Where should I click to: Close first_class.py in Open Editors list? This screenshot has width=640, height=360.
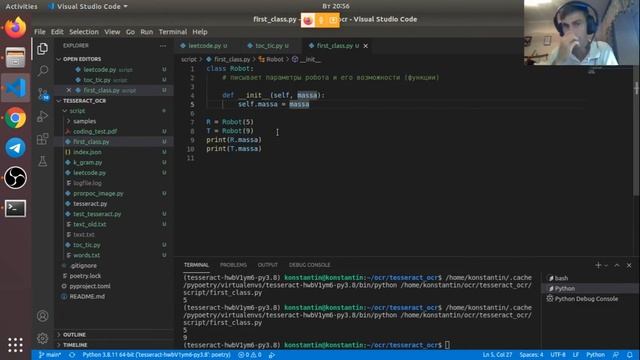click(69, 90)
